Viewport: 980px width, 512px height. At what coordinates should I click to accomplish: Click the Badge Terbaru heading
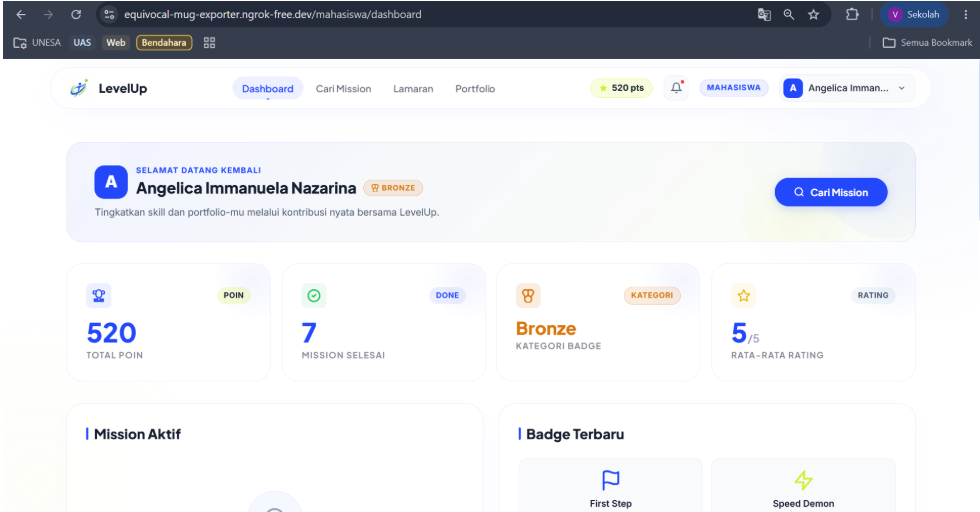coord(575,434)
